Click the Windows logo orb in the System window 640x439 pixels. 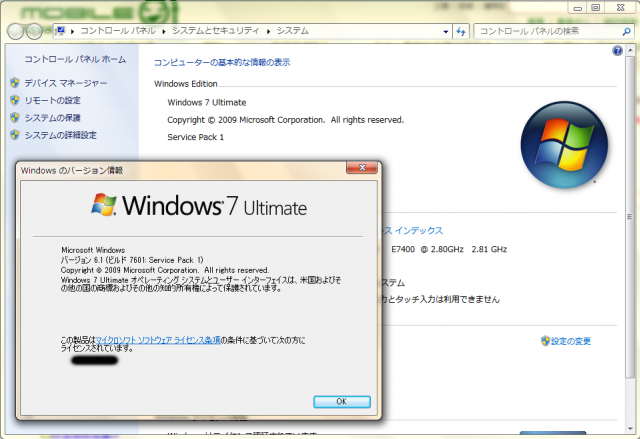564,145
